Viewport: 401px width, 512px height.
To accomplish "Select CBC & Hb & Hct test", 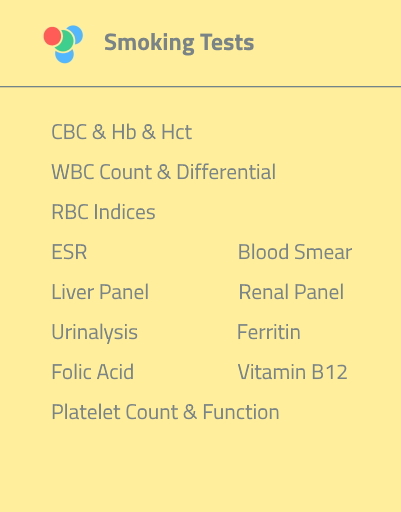I will click(x=122, y=132).
